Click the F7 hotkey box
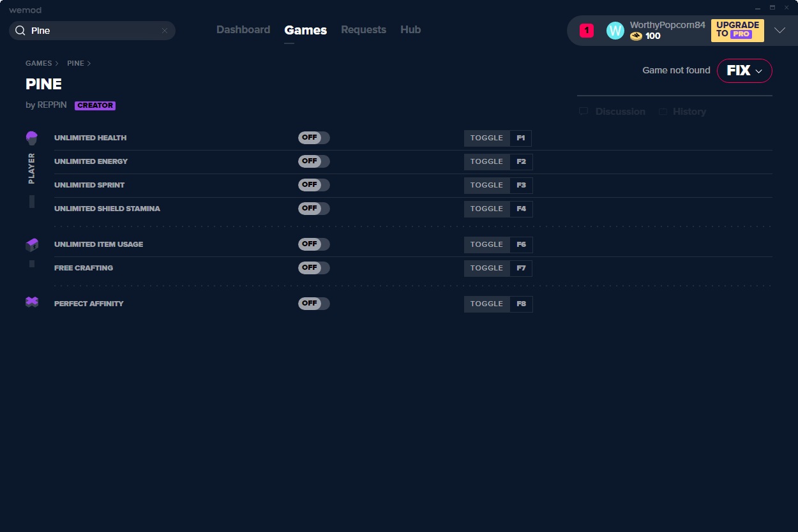 521,269
